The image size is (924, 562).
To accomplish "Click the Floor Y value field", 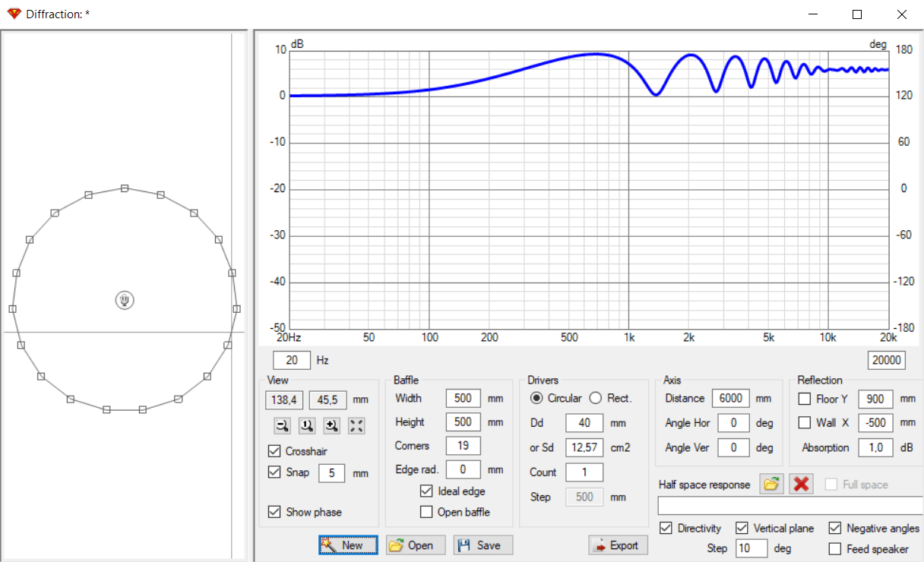I will [x=875, y=399].
